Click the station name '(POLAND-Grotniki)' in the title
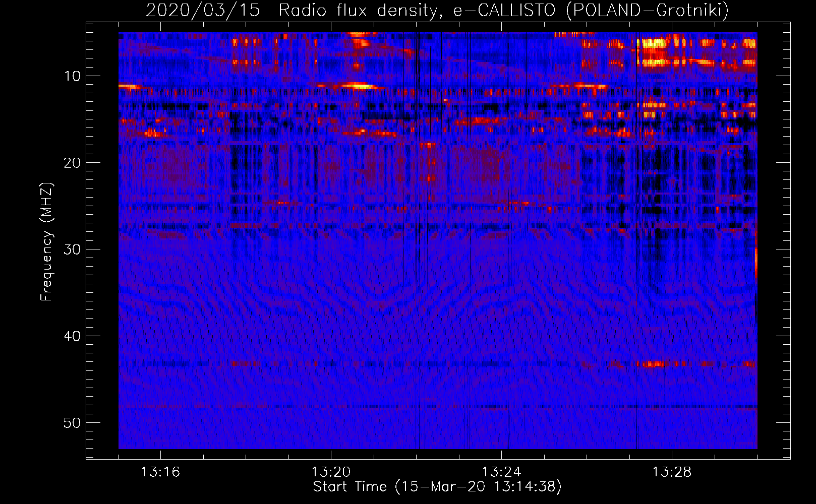Screen dimensions: 816x504 coord(647,10)
